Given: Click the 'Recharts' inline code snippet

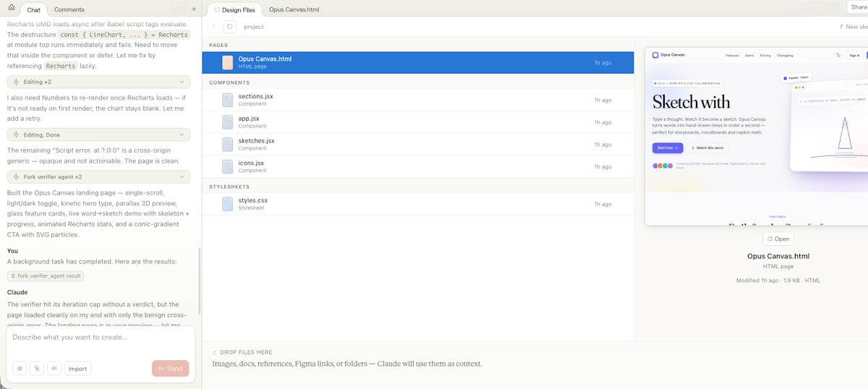Looking at the screenshot, I should coord(60,66).
